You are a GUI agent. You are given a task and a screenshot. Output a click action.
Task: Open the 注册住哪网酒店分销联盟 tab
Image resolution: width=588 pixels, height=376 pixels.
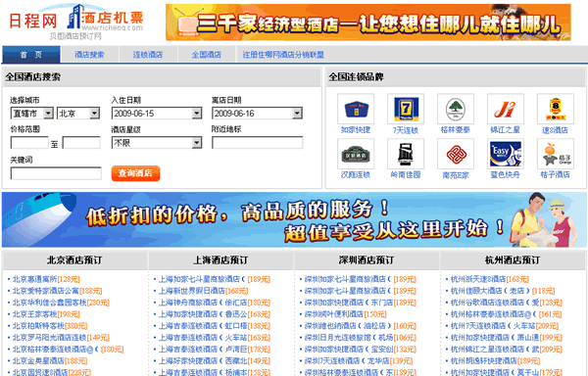click(x=283, y=55)
